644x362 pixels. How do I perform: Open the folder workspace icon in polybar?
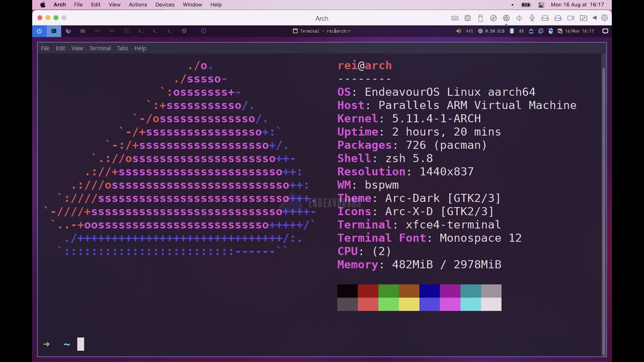click(x=83, y=31)
